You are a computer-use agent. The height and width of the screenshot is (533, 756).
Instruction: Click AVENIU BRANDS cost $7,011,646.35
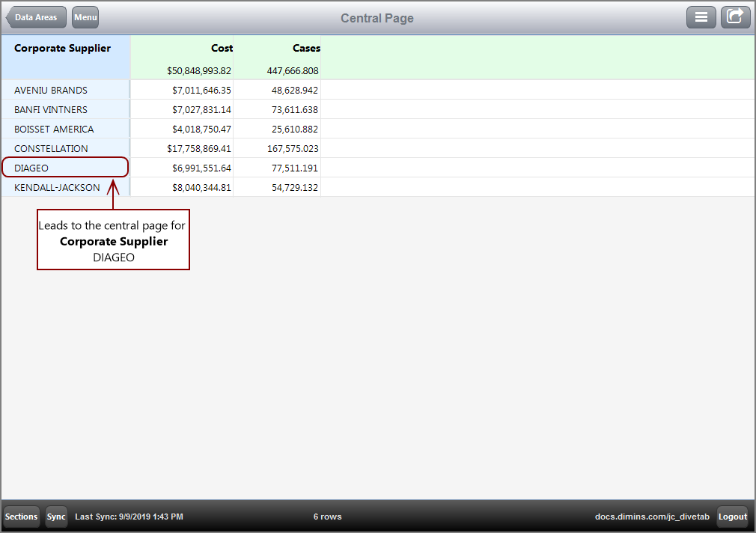[x=201, y=90]
